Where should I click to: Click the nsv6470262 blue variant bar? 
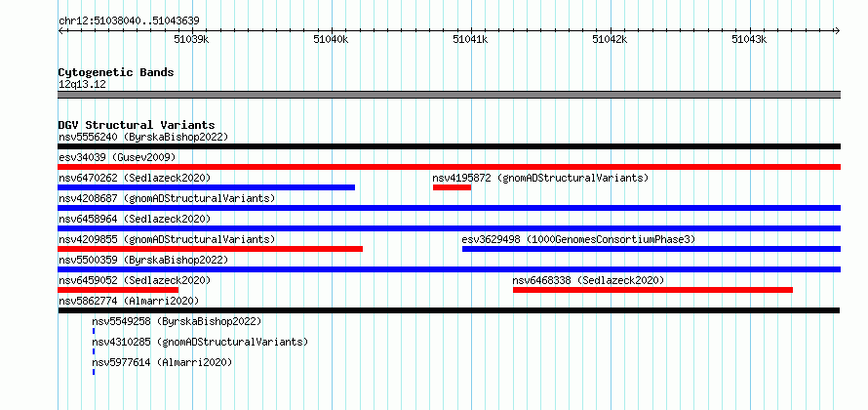pos(206,187)
